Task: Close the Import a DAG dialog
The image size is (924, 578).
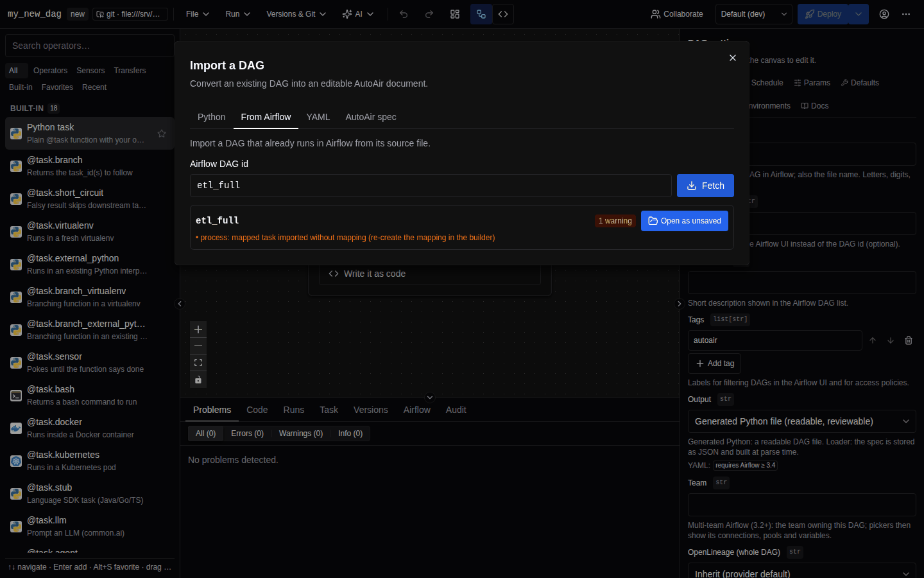Action: point(733,58)
